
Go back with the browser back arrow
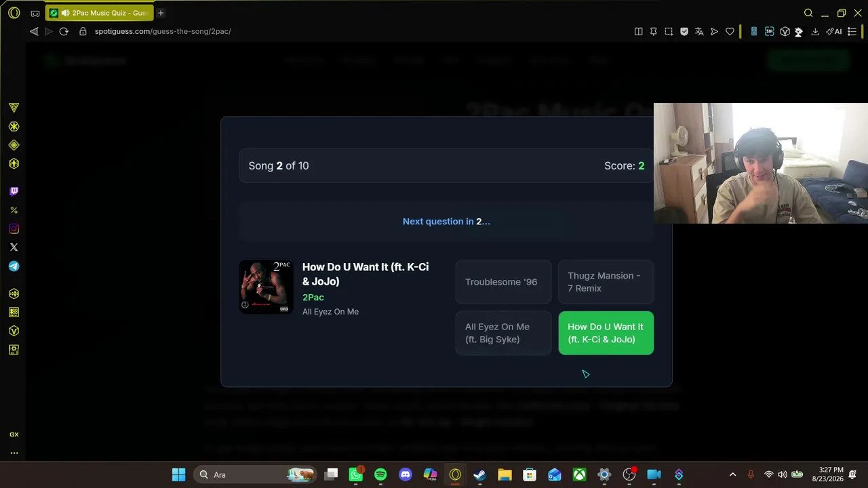[x=34, y=31]
